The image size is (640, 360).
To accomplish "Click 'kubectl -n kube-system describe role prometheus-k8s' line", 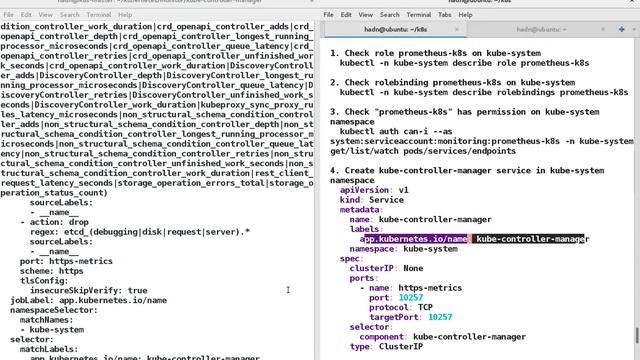I will tap(464, 63).
